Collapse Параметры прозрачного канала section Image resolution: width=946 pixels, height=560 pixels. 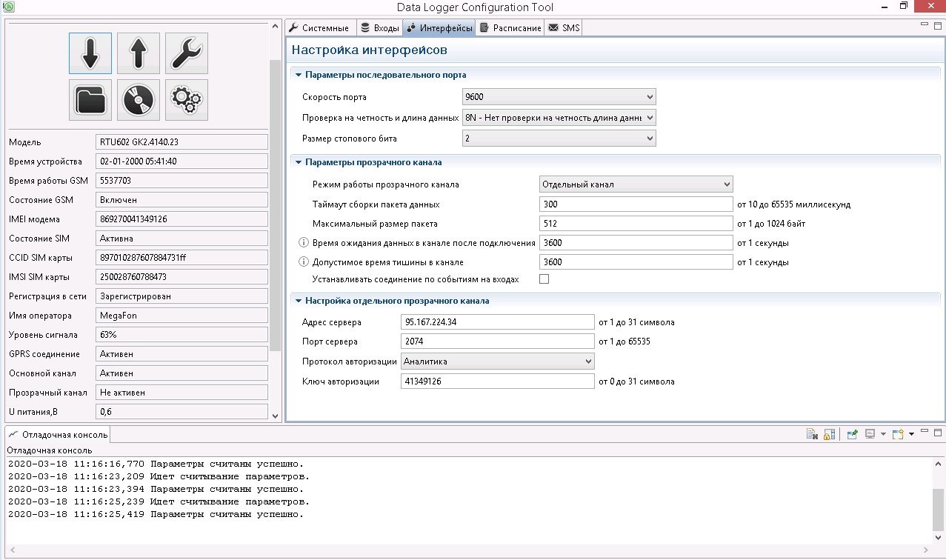[x=299, y=162]
